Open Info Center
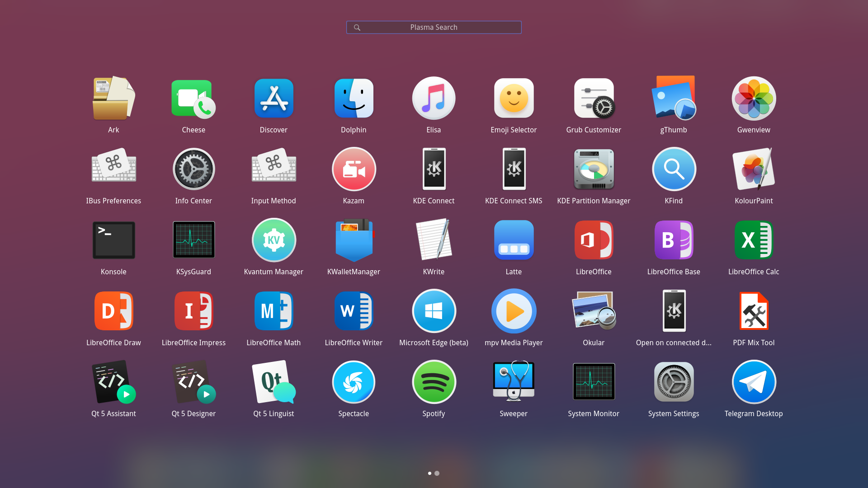The image size is (868, 488). pyautogui.click(x=193, y=169)
